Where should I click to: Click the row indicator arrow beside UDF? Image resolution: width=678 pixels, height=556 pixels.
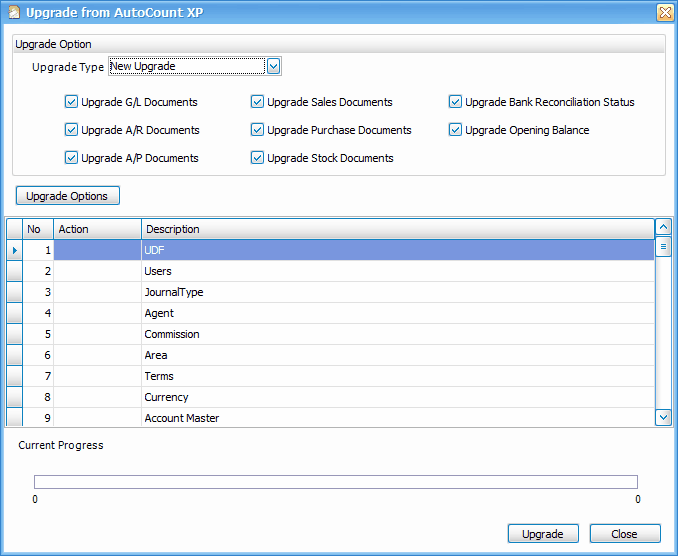click(14, 250)
